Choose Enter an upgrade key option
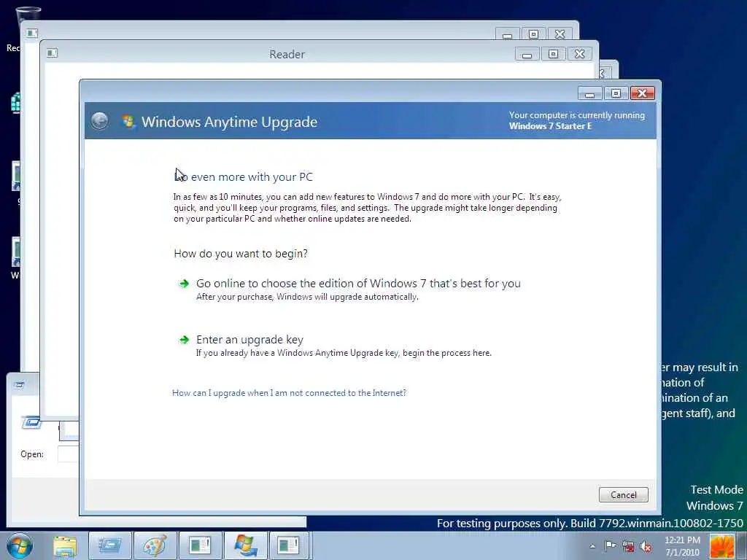This screenshot has width=747, height=560. click(249, 340)
